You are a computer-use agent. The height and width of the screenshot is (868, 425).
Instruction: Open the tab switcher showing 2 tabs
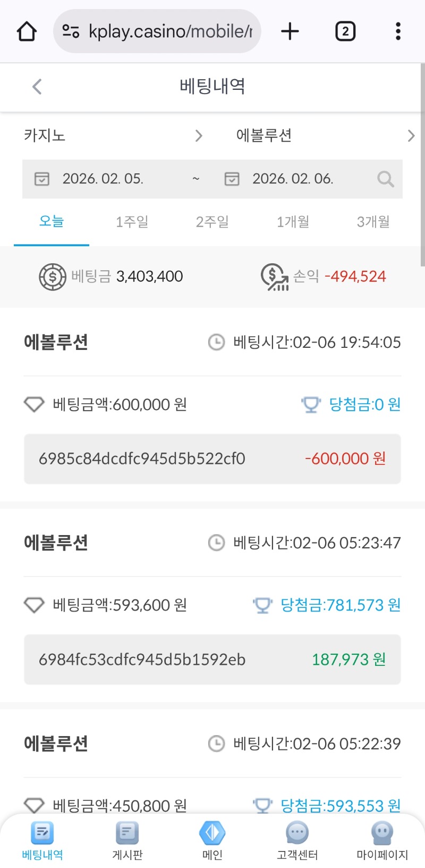pos(345,31)
